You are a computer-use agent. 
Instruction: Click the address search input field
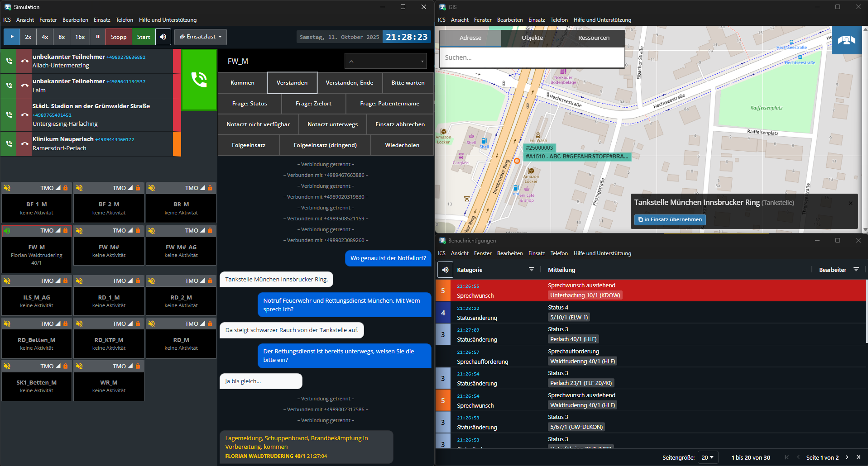click(532, 58)
